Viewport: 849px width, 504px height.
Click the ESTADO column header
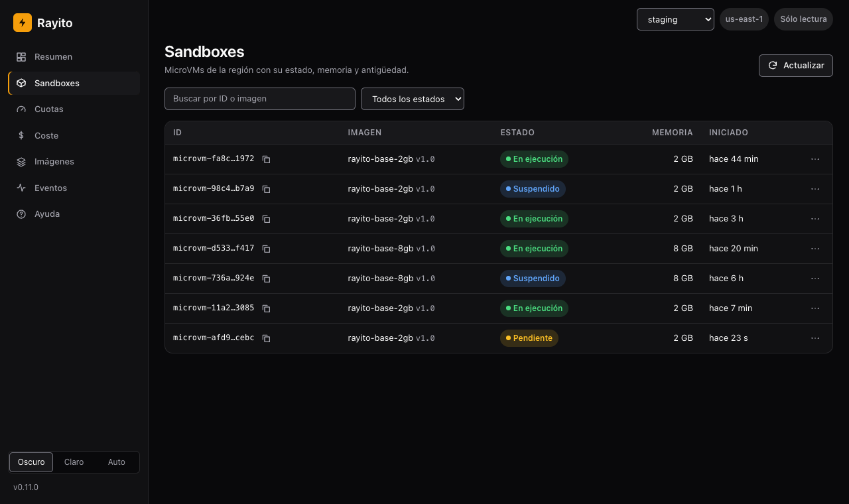click(x=517, y=133)
